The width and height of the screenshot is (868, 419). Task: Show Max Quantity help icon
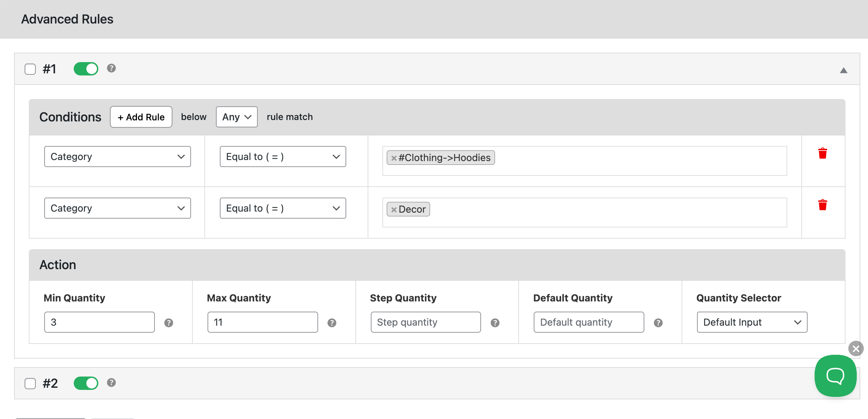pyautogui.click(x=332, y=323)
